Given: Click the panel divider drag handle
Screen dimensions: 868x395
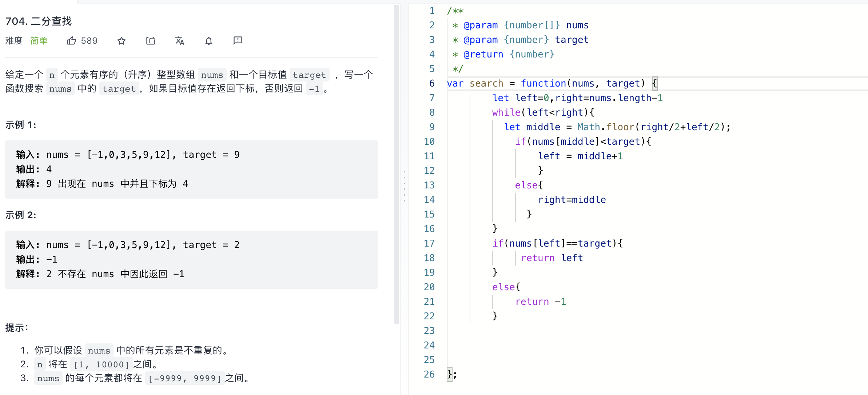Looking at the screenshot, I should 404,186.
